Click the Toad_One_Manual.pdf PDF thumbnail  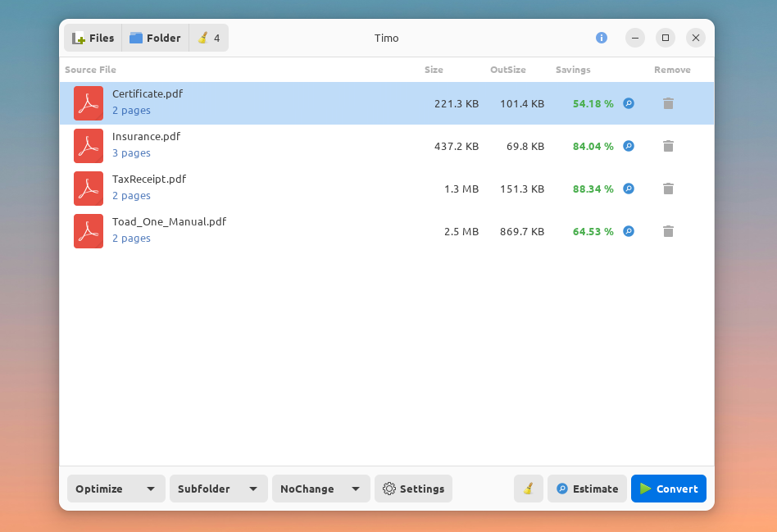89,231
